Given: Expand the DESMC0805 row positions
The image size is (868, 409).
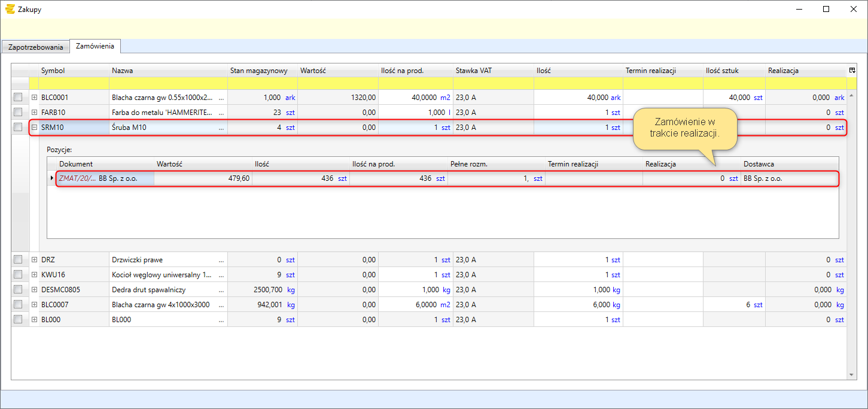Looking at the screenshot, I should pyautogui.click(x=34, y=290).
